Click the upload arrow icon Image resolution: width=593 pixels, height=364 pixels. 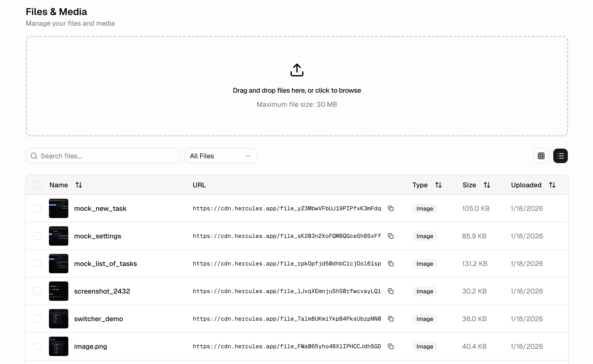297,70
